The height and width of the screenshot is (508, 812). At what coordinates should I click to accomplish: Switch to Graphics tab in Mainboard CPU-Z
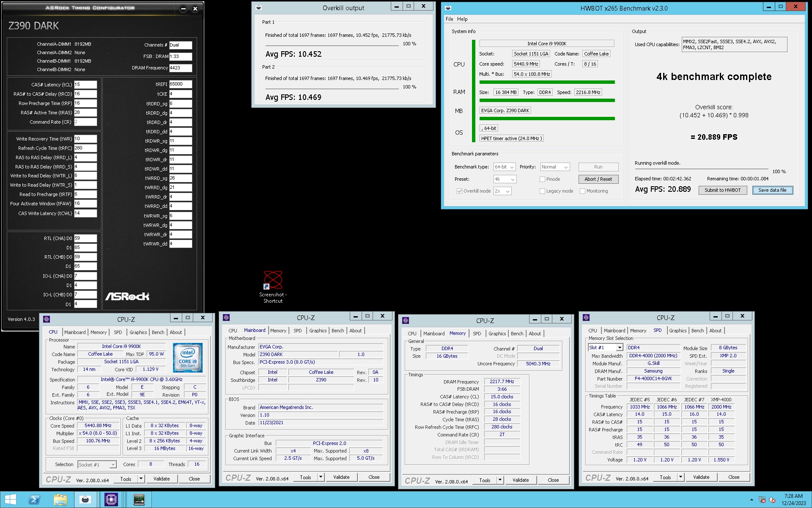pyautogui.click(x=318, y=331)
